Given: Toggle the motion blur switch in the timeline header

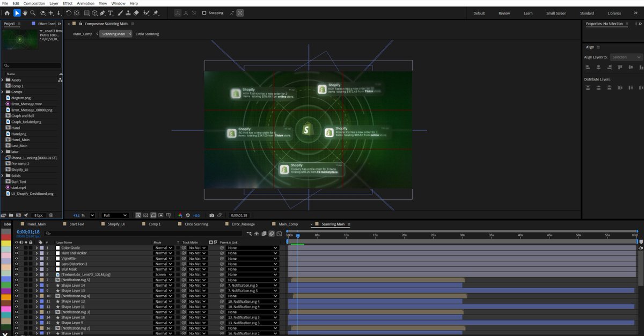Looking at the screenshot, I should pyautogui.click(x=272, y=233).
